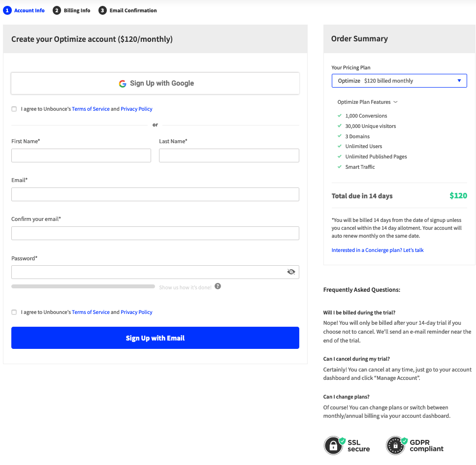Click the blue dropdown arrow in pricing plan
Screen dimensions: 476x465
point(459,81)
